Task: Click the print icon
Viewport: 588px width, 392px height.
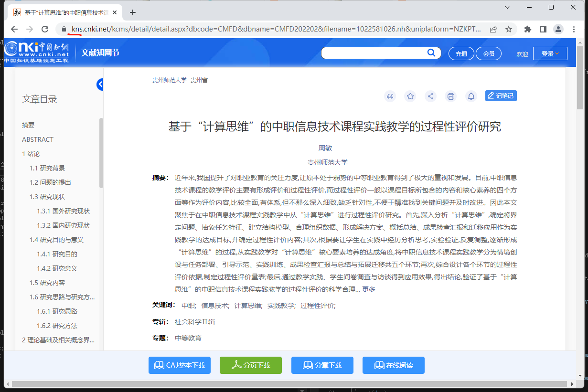Action: click(450, 96)
